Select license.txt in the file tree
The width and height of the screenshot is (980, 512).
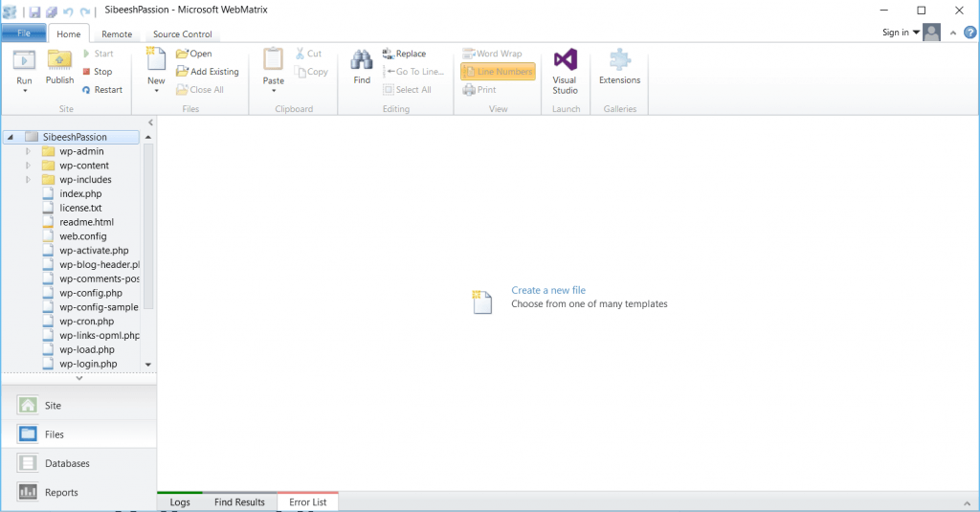point(80,209)
